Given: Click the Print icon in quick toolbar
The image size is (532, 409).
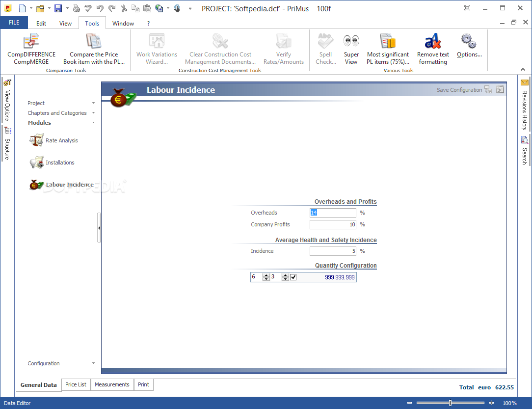Looking at the screenshot, I should [77, 8].
